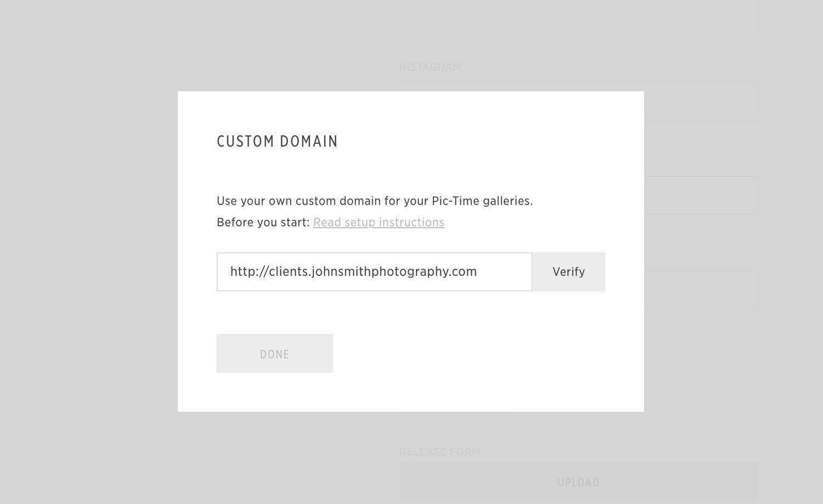This screenshot has width=823, height=504.
Task: Open the Read setup instructions link
Action: click(x=379, y=222)
